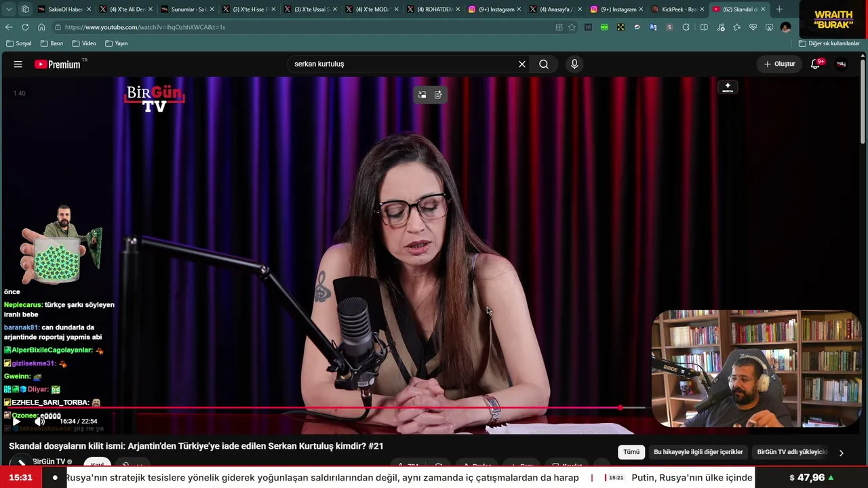Open the YouTube account avatar menu
The height and width of the screenshot is (488, 868).
[x=842, y=64]
